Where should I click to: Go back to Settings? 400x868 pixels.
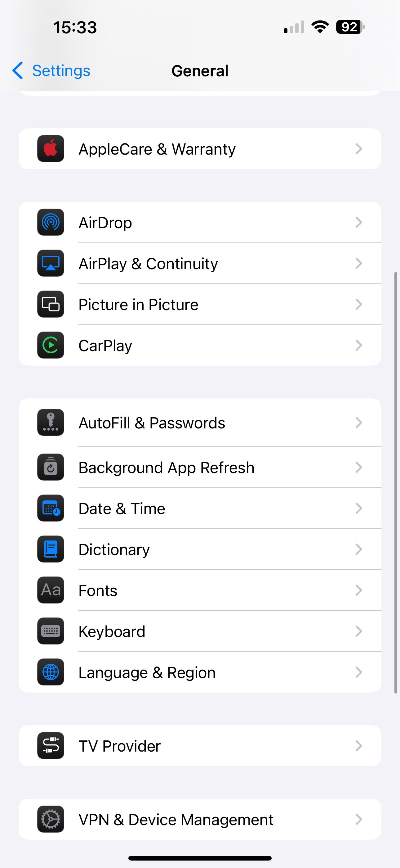point(51,71)
